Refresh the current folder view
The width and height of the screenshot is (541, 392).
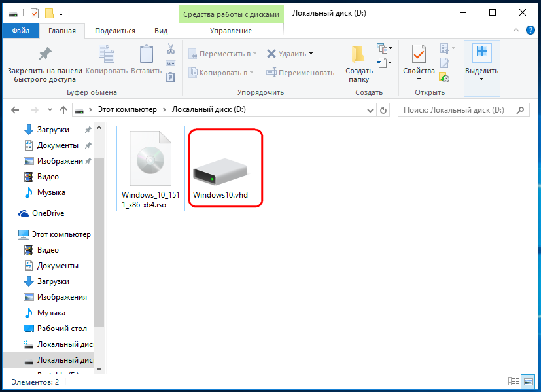pos(383,110)
